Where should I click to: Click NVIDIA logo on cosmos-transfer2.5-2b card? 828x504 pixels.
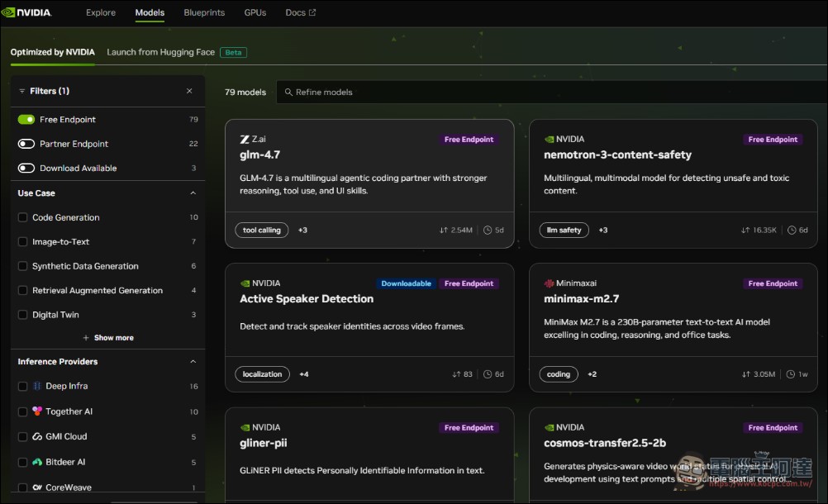click(x=550, y=427)
